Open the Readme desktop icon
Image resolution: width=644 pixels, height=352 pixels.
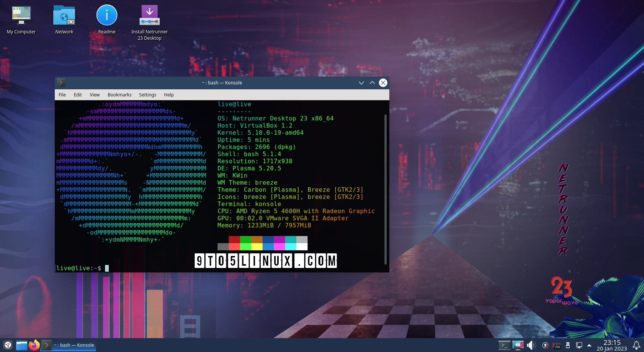107,15
